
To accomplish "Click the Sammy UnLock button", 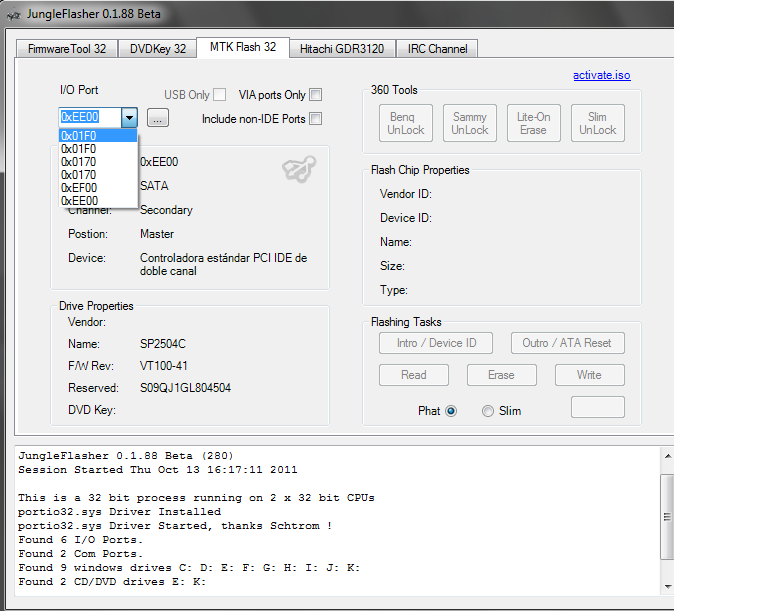I will 470,123.
